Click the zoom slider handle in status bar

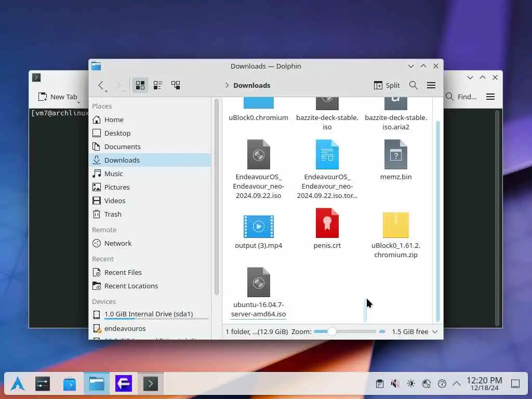(332, 331)
